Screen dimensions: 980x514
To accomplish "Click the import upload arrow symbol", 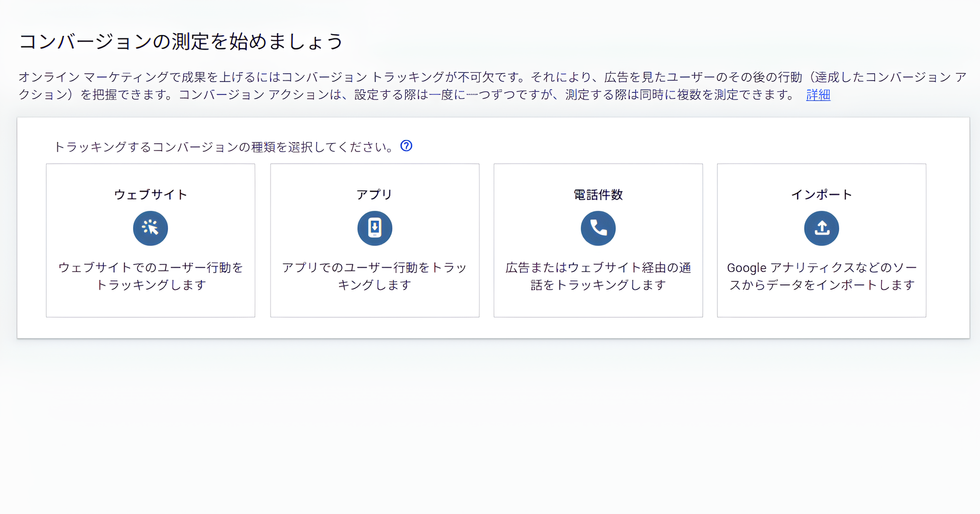I will tap(821, 228).
